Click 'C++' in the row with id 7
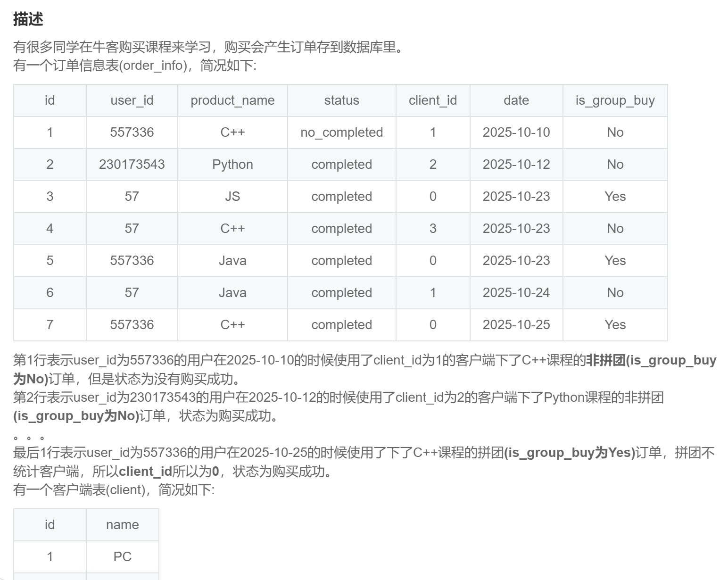 tap(232, 325)
